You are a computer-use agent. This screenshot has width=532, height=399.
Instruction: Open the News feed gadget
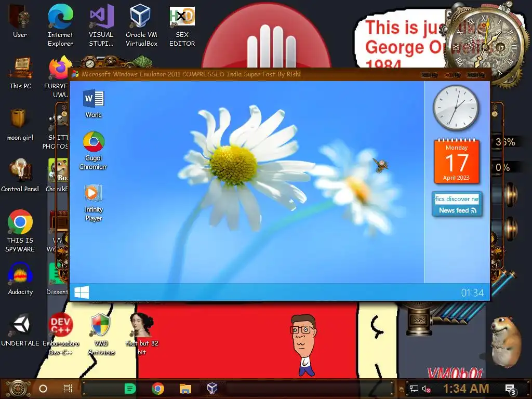coord(457,204)
